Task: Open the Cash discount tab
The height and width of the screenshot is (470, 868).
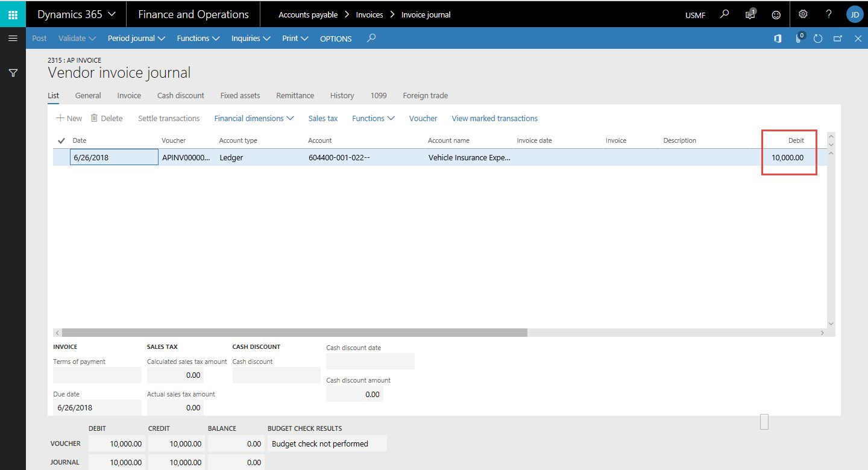Action: pyautogui.click(x=181, y=95)
